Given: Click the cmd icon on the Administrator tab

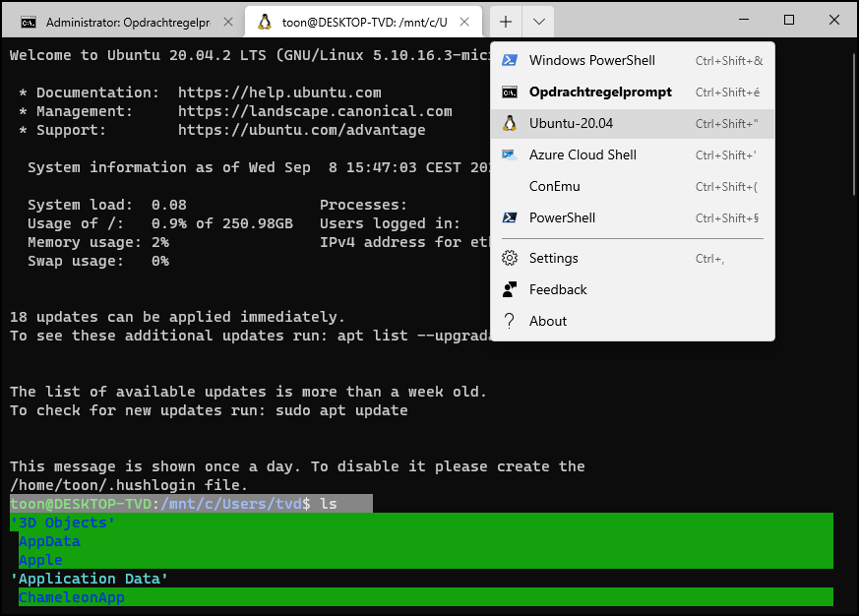Looking at the screenshot, I should point(29,23).
